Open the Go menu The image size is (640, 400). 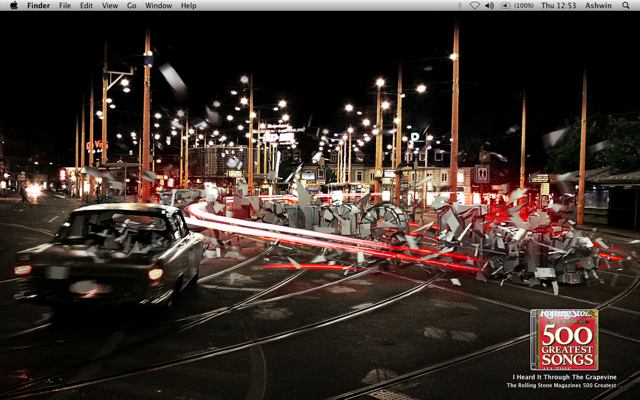click(x=131, y=6)
